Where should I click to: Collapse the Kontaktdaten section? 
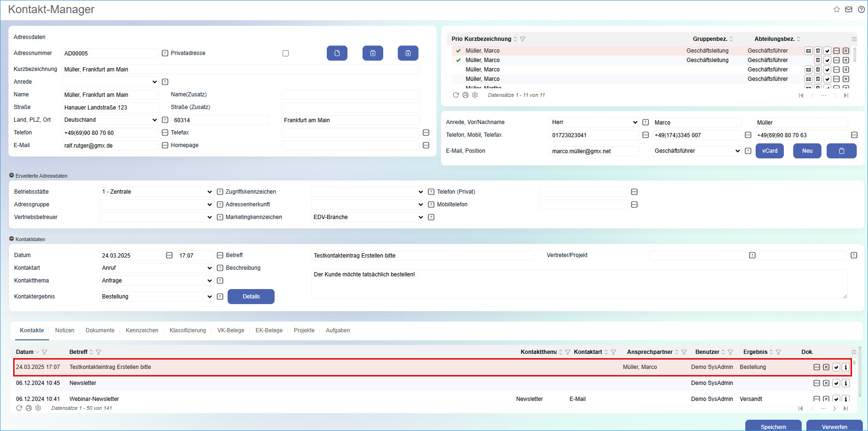click(12, 239)
